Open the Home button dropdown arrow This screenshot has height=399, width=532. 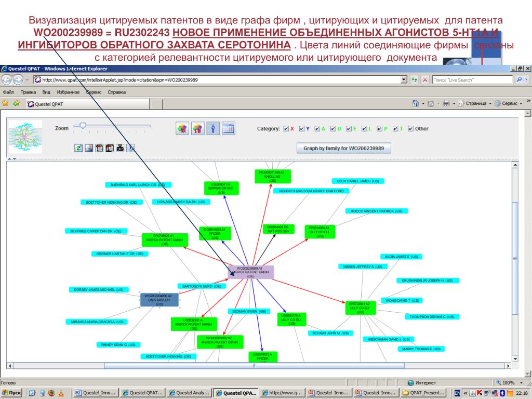pyautogui.click(x=423, y=103)
